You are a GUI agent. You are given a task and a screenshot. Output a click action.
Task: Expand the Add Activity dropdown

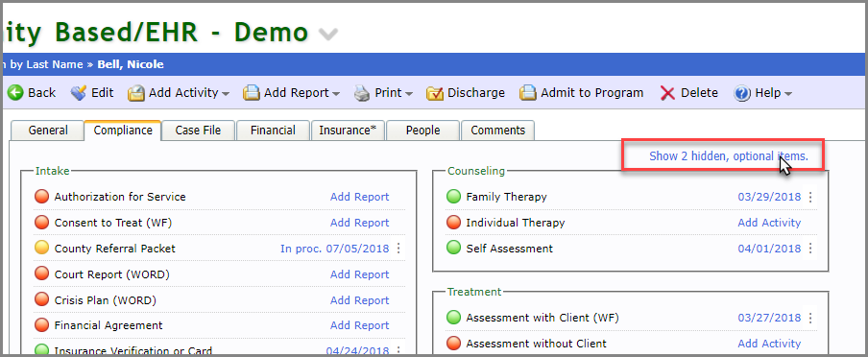(x=226, y=94)
